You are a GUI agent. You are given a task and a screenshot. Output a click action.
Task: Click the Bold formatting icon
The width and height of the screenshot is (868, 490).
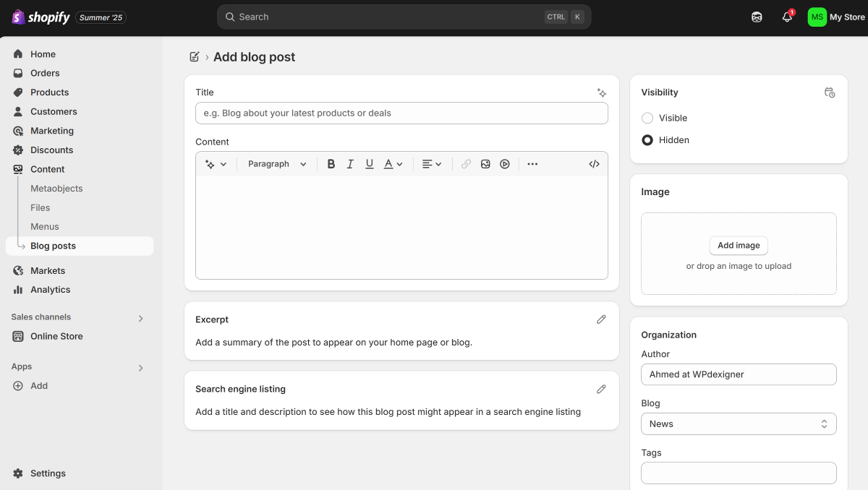(x=331, y=164)
